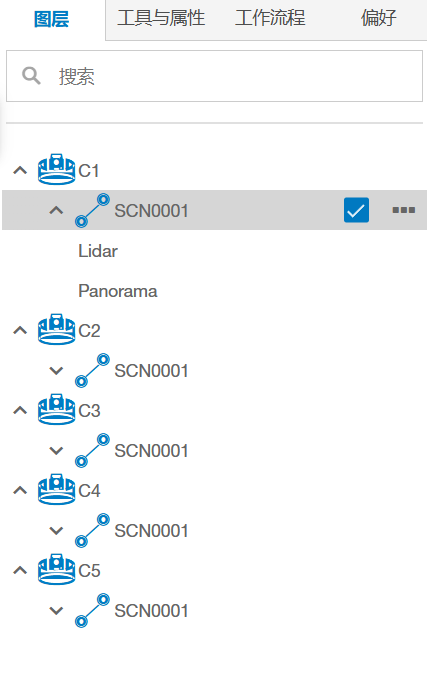Uncheck the SCN0001 visibility checkbox under C1
Image resolution: width=427 pixels, height=688 pixels.
point(356,210)
